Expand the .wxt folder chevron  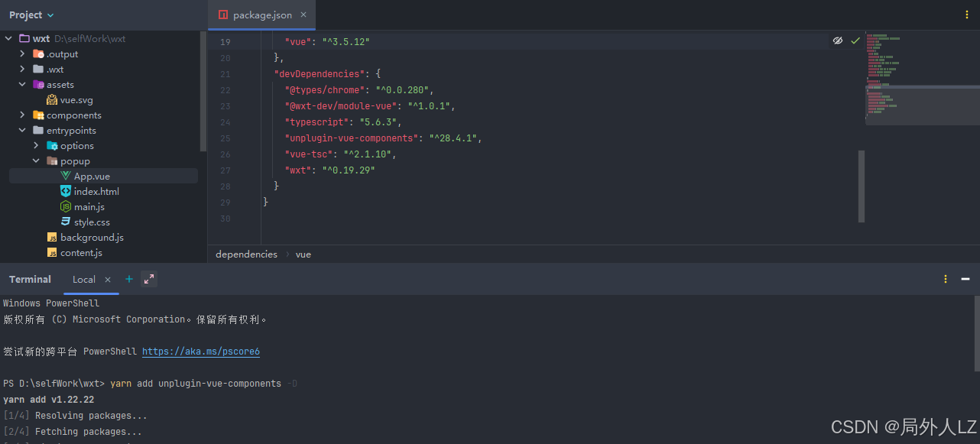(x=22, y=69)
